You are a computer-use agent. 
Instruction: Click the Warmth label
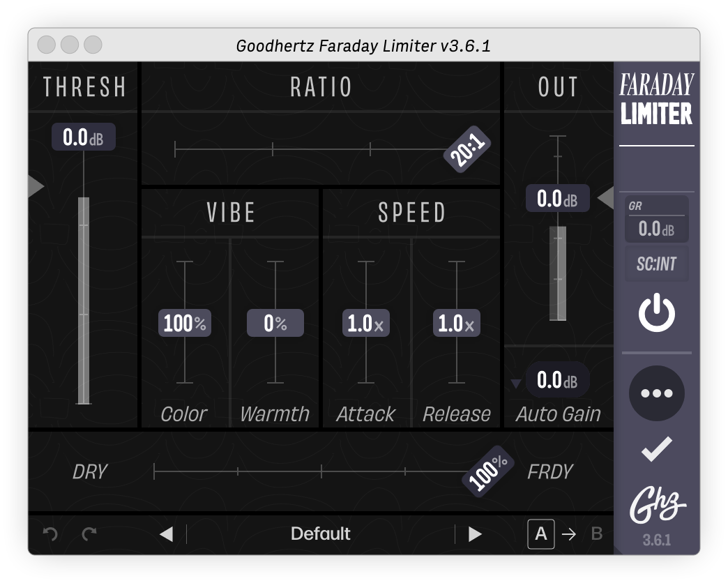pyautogui.click(x=275, y=414)
